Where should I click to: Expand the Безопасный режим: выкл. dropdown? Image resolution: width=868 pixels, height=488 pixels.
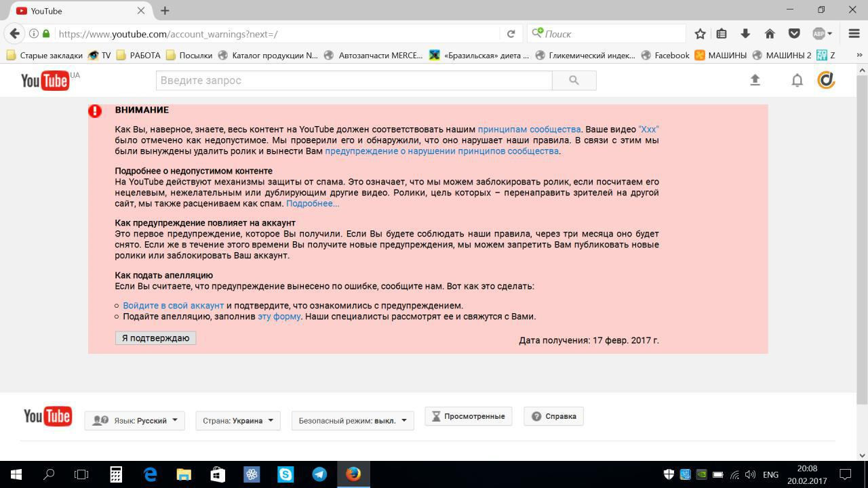[353, 420]
